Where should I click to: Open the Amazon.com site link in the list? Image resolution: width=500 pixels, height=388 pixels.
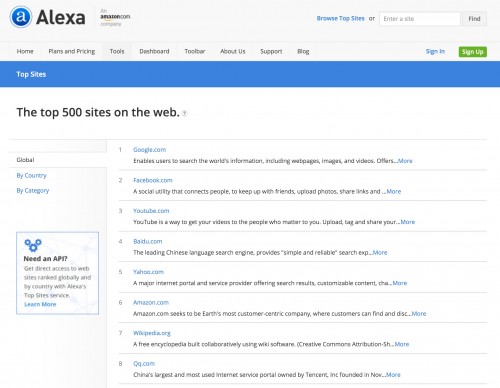(151, 303)
